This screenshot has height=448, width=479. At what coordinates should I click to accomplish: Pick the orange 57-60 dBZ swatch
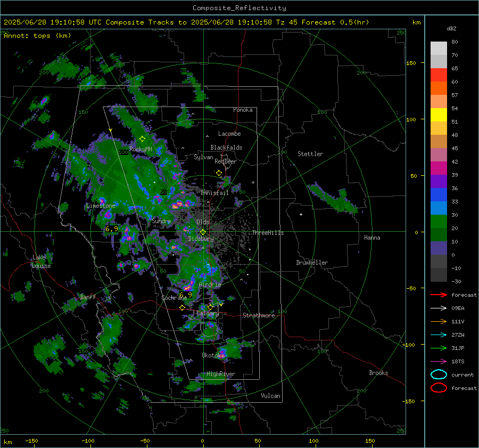click(x=439, y=88)
